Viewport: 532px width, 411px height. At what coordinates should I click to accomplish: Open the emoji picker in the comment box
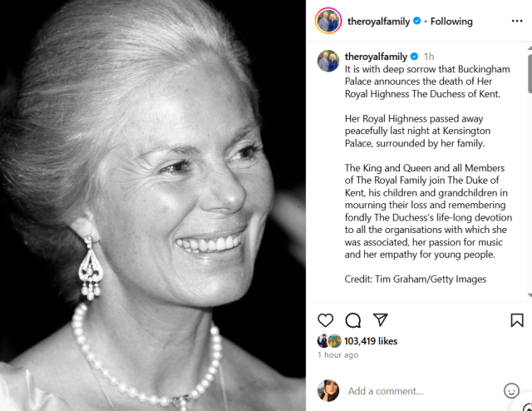(511, 391)
